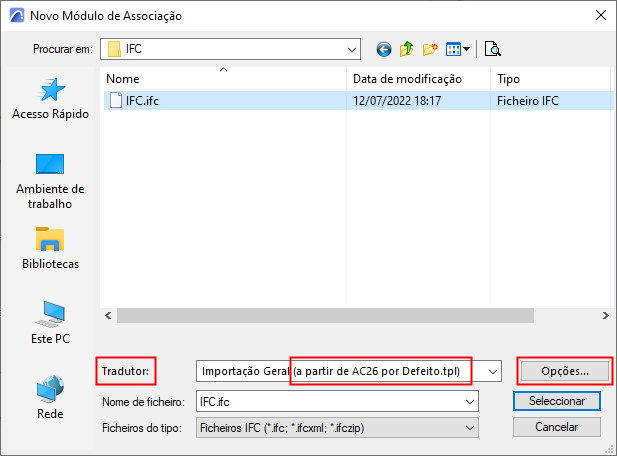
Task: Open Acesso Rápido in sidebar
Action: 50,99
